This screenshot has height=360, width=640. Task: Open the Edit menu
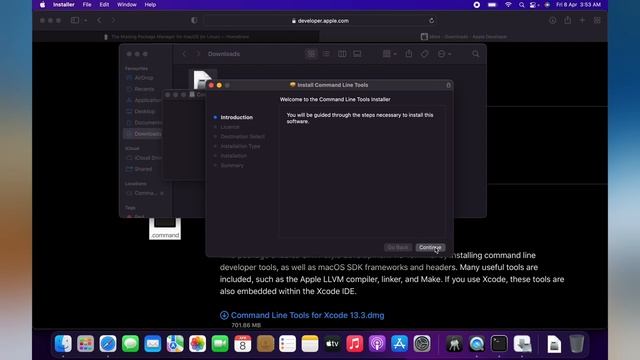(x=104, y=5)
